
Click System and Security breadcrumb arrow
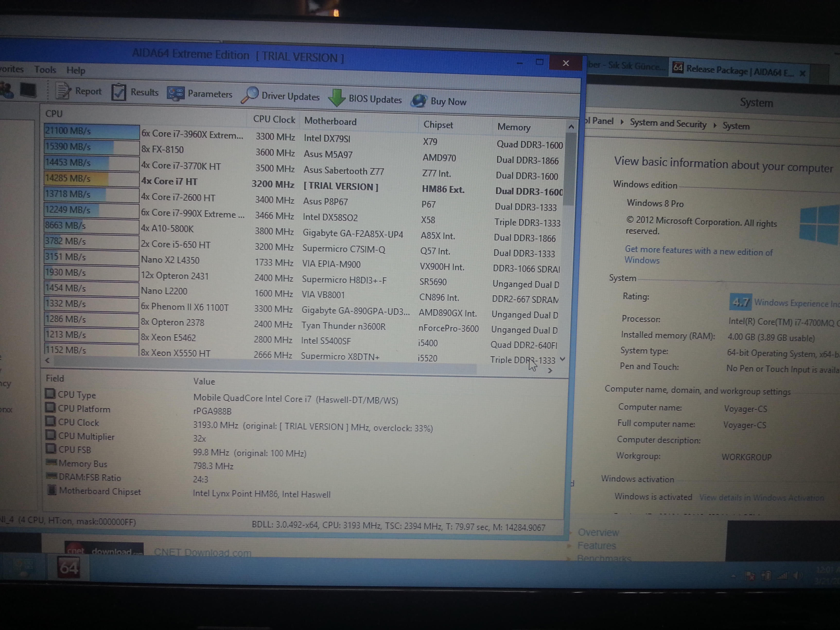(x=715, y=125)
